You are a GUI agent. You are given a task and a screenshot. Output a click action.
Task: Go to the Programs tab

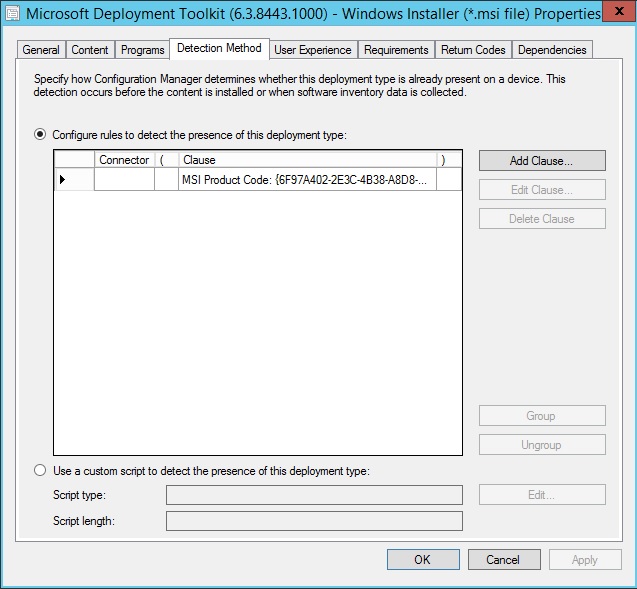coord(142,50)
